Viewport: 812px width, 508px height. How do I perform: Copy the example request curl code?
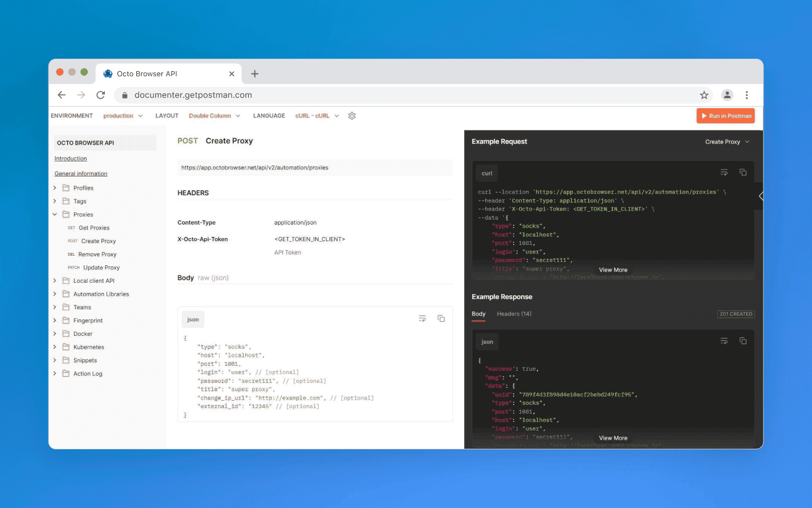coord(743,173)
